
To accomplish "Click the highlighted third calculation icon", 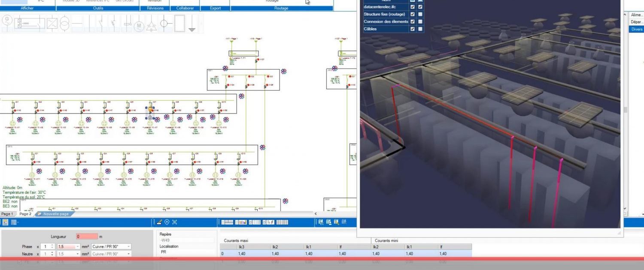I will 337,222.
